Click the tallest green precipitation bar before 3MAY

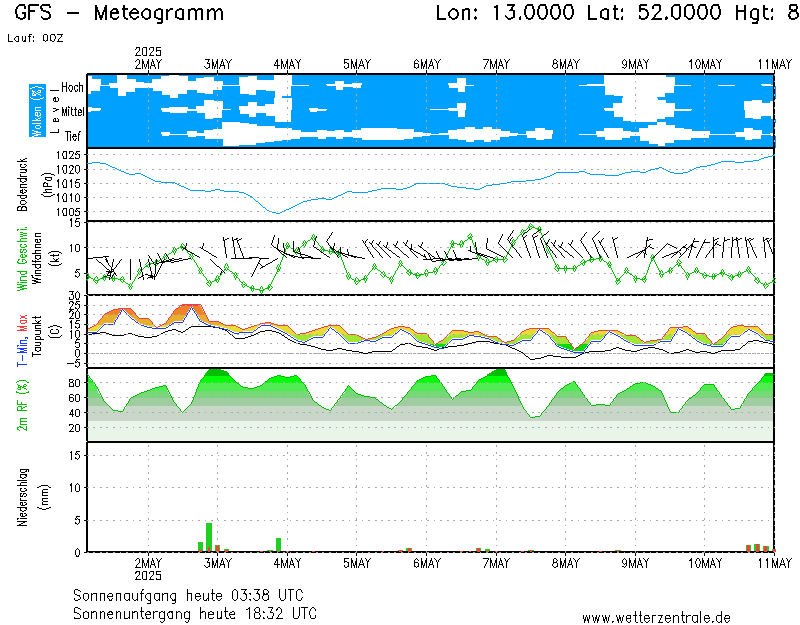pyautogui.click(x=209, y=537)
